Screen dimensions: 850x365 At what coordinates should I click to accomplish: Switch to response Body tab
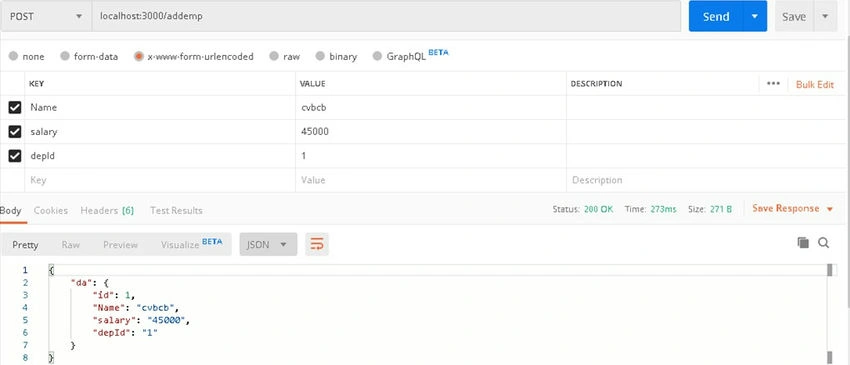coord(11,210)
